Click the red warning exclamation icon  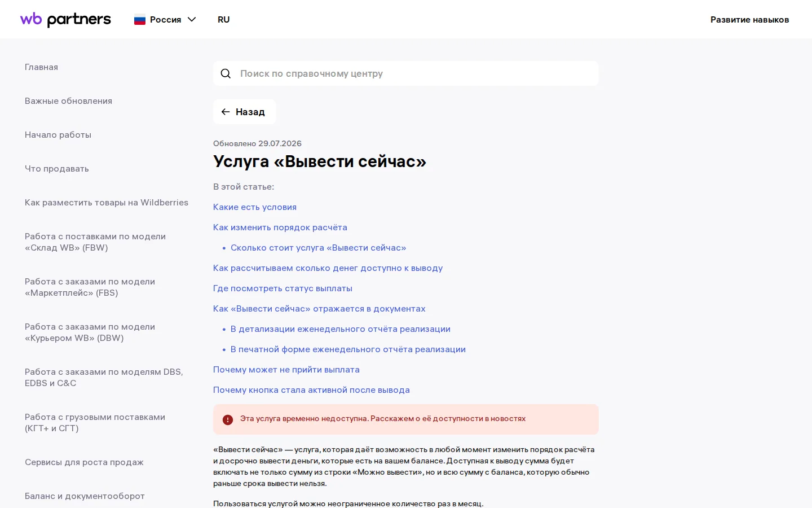tap(228, 419)
